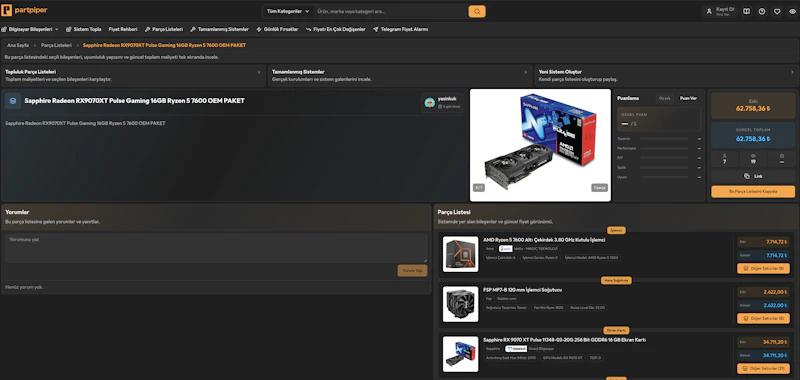
Task: Open Sapphire RX 9070 XT Pulse product title
Action: point(564,340)
